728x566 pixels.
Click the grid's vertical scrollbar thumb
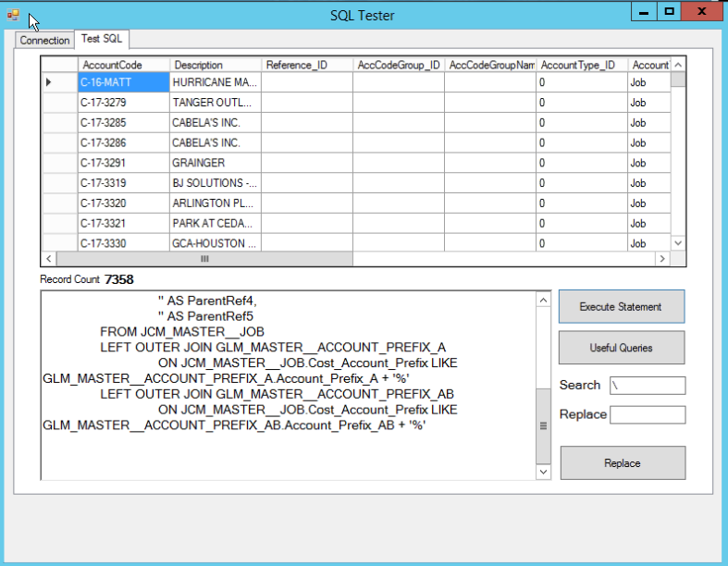pyautogui.click(x=678, y=80)
